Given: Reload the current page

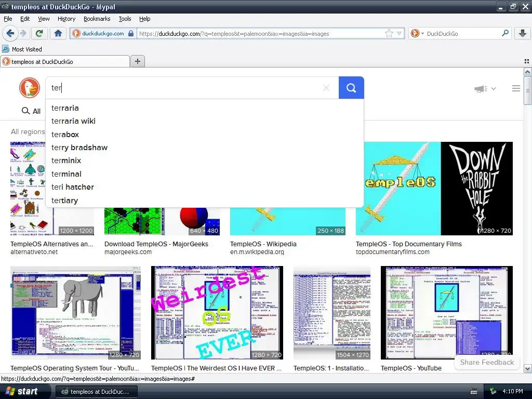Looking at the screenshot, I should pos(39,33).
